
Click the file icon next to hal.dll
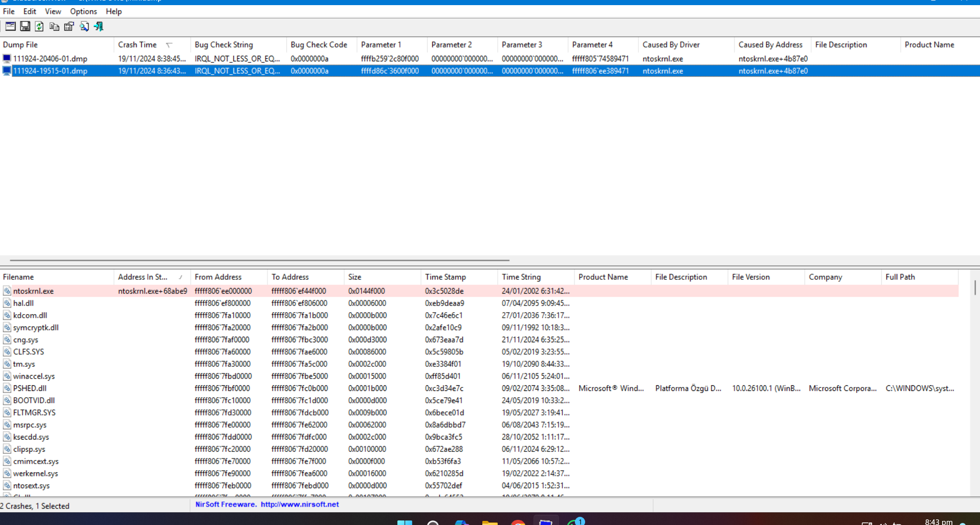[7, 303]
